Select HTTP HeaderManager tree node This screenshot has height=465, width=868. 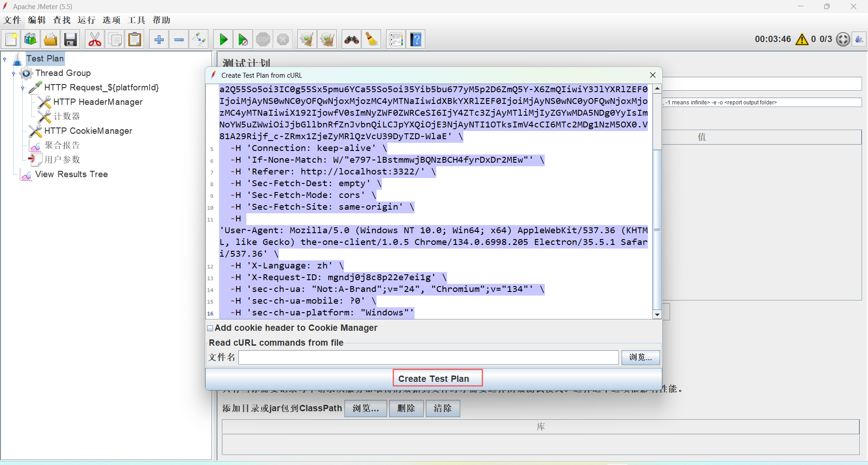[x=98, y=102]
